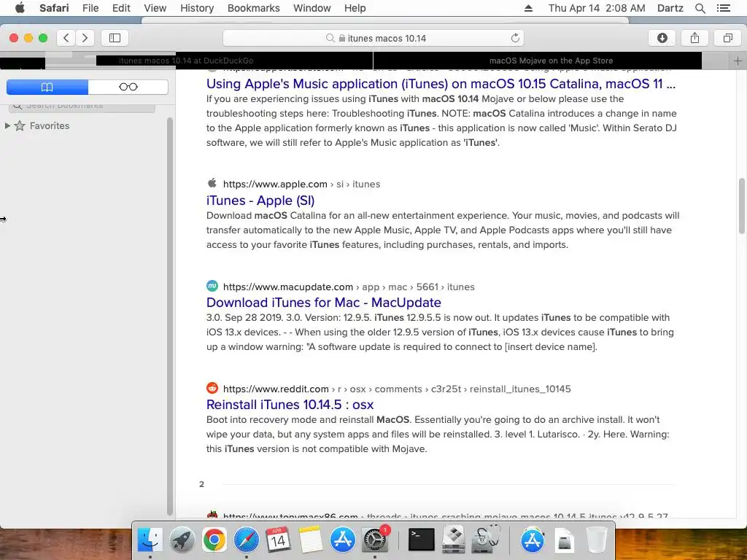747x560 pixels.
Task: Open History menu
Action: tap(197, 8)
